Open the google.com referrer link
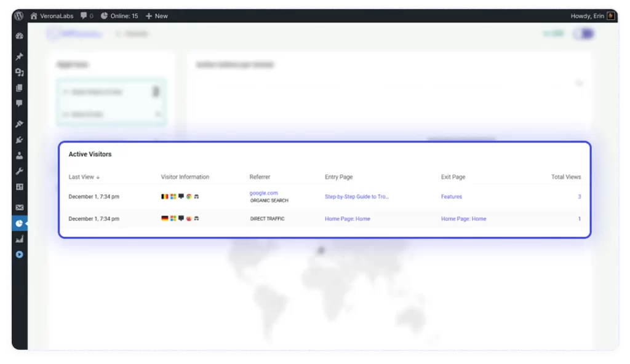630x364 pixels. tap(263, 193)
